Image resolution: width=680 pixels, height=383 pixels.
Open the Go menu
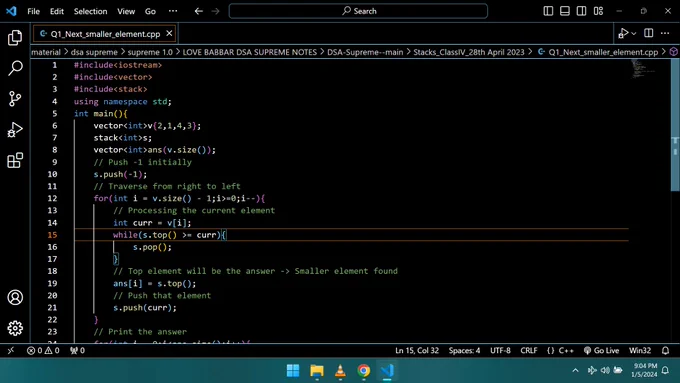tap(150, 11)
